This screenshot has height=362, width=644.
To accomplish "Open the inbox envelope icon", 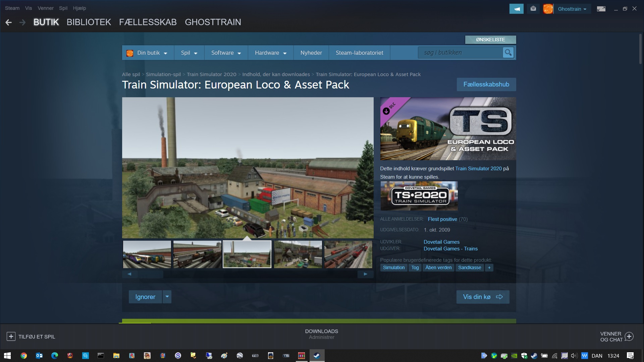I will 533,9.
